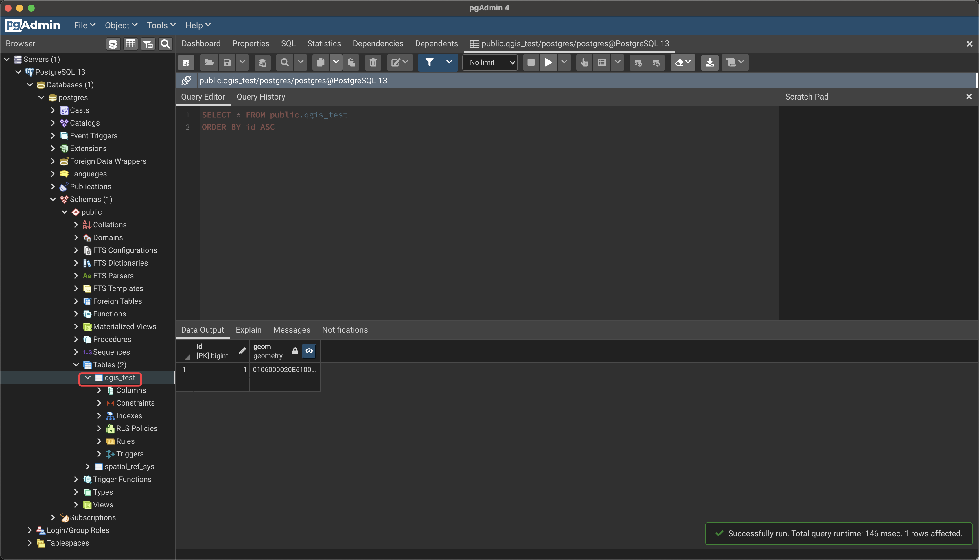Screen dimensions: 979x560
Task: Select row 1 in the data output grid
Action: [184, 370]
